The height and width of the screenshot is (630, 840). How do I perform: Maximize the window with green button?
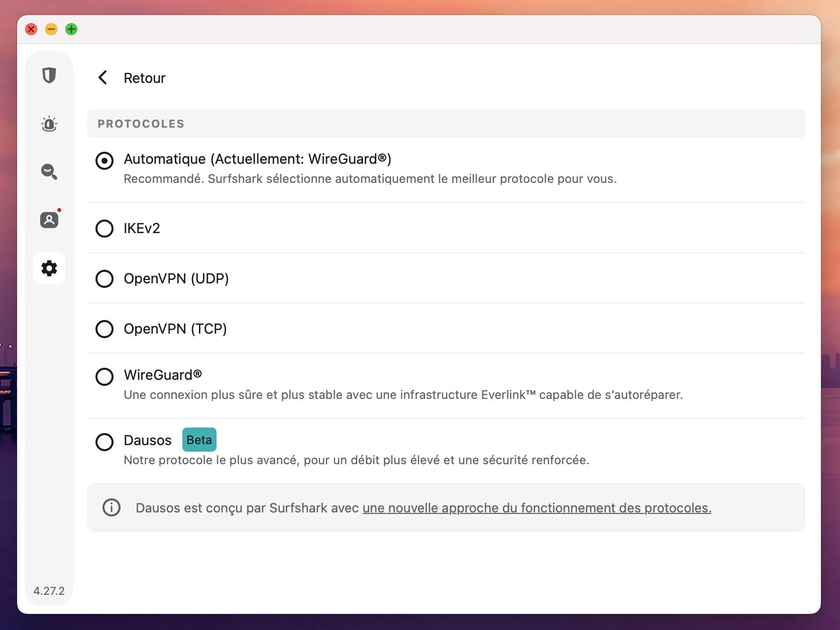coord(71,29)
